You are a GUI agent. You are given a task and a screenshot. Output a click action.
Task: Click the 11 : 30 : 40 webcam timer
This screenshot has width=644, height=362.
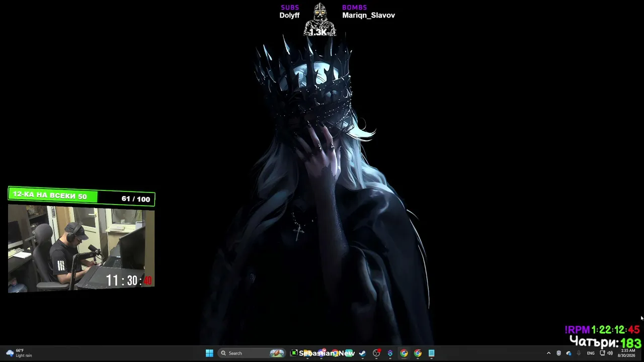pyautogui.click(x=129, y=281)
